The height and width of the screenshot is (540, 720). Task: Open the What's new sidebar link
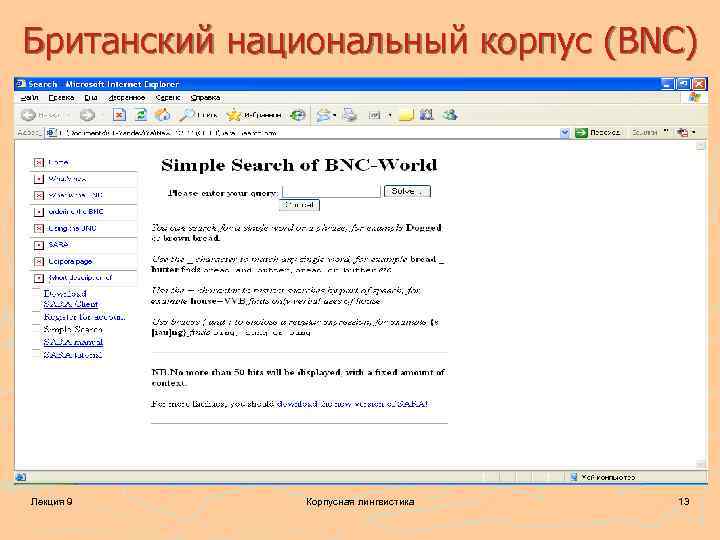[68, 179]
